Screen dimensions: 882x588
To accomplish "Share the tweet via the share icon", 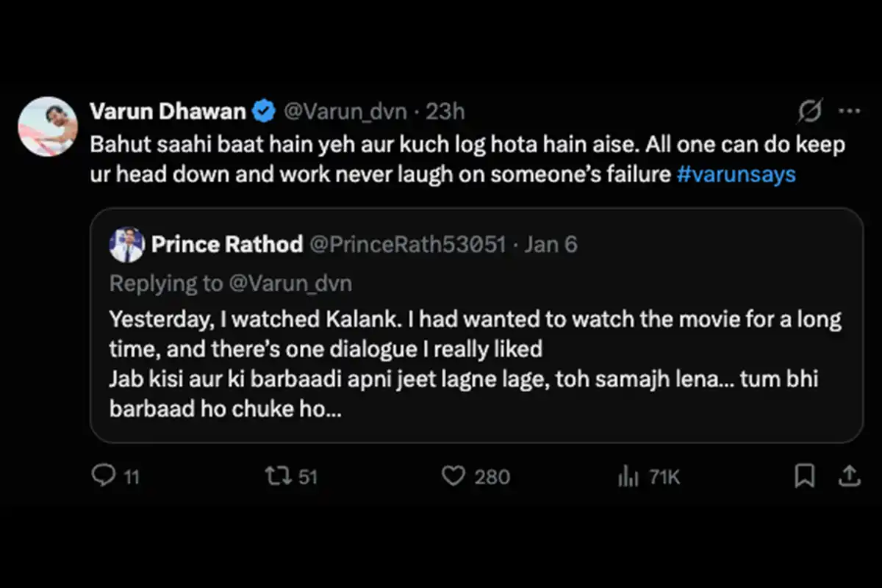I will click(849, 476).
